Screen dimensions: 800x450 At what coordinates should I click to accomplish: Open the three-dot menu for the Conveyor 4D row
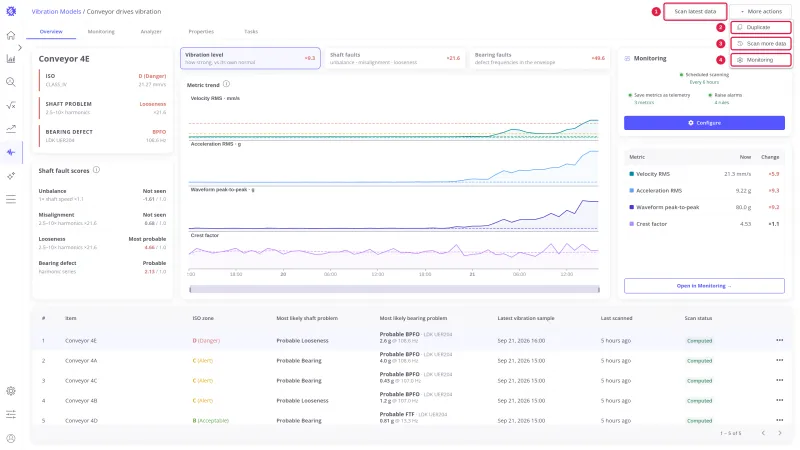[780, 420]
